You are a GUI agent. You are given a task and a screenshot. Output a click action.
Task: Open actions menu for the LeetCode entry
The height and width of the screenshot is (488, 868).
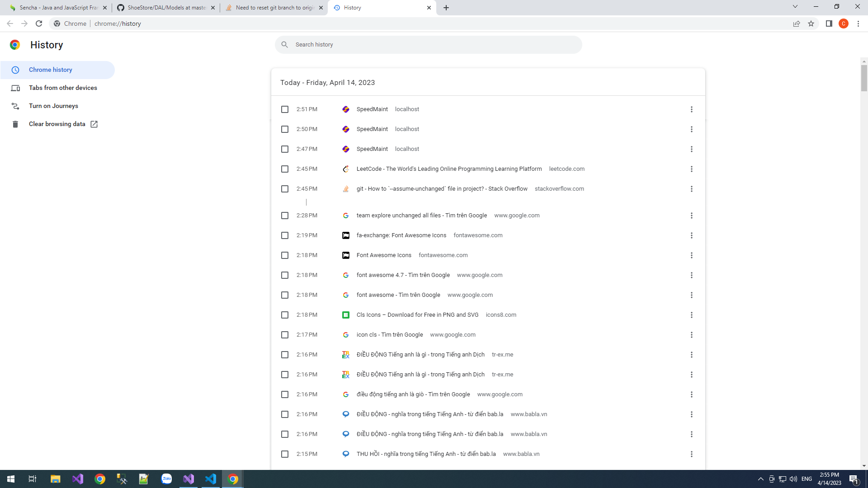[692, 169]
